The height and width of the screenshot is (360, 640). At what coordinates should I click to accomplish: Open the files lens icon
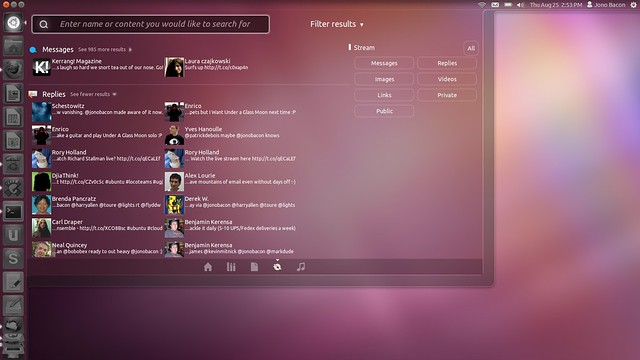pos(254,267)
